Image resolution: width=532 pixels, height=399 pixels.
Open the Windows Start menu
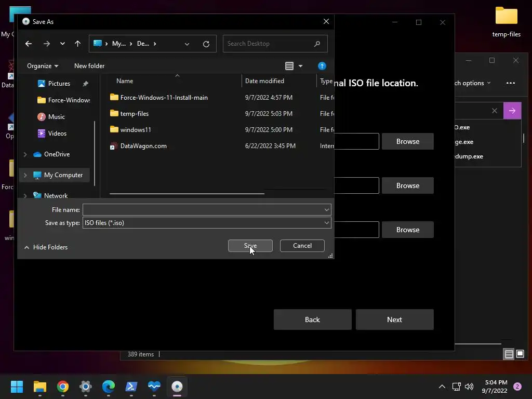tap(17, 387)
